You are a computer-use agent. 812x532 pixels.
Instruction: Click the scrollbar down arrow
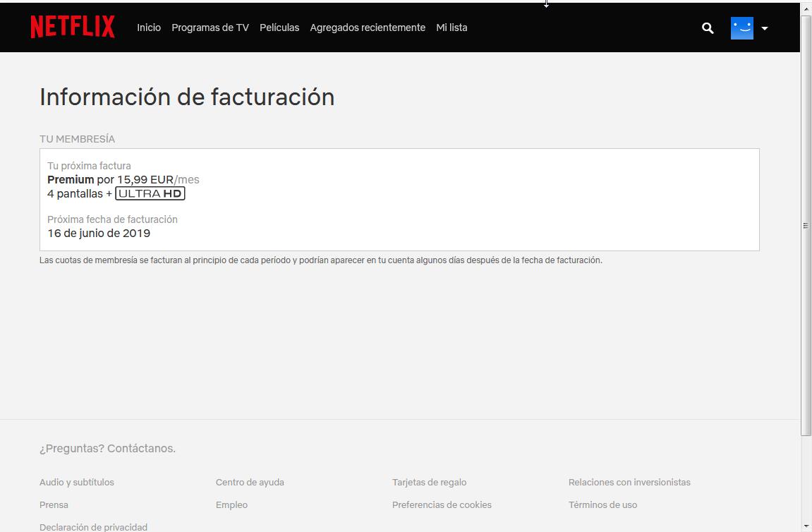[806, 527]
